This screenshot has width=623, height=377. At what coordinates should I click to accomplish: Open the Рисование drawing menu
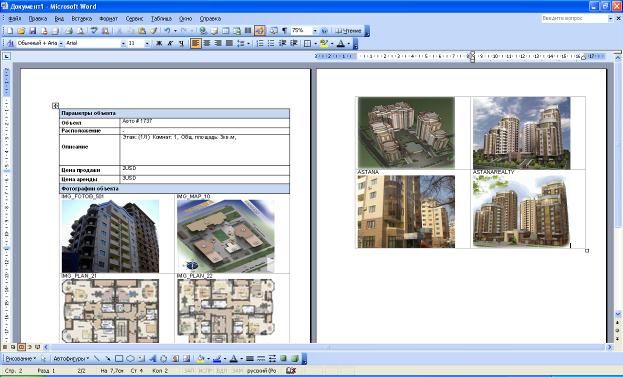tap(21, 359)
